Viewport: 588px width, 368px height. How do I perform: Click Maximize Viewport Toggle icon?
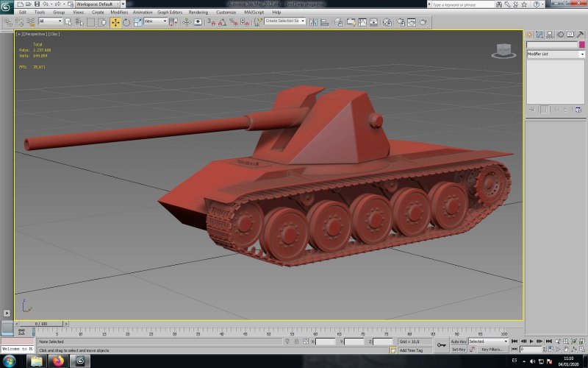click(582, 349)
